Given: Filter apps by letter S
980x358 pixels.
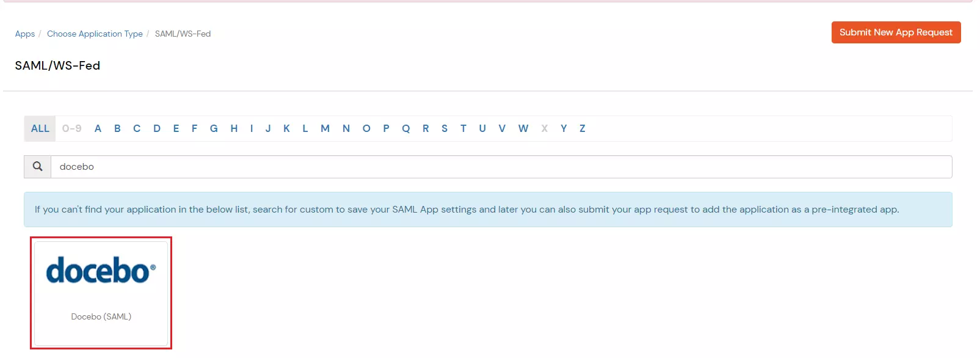Looking at the screenshot, I should (x=445, y=128).
